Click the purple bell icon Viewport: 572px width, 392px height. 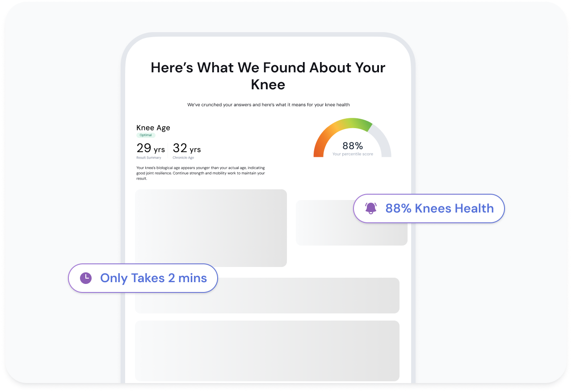(371, 208)
